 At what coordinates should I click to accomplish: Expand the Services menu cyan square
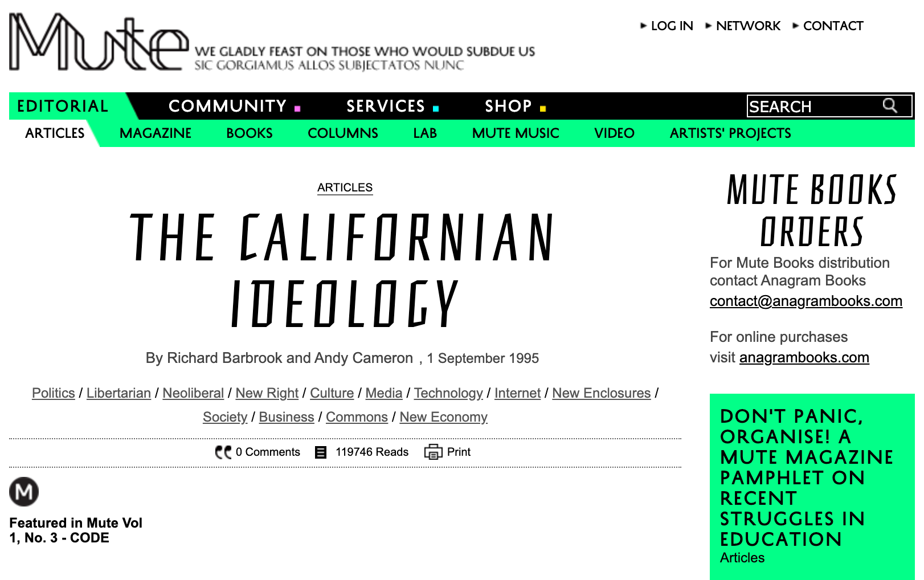[x=436, y=108]
